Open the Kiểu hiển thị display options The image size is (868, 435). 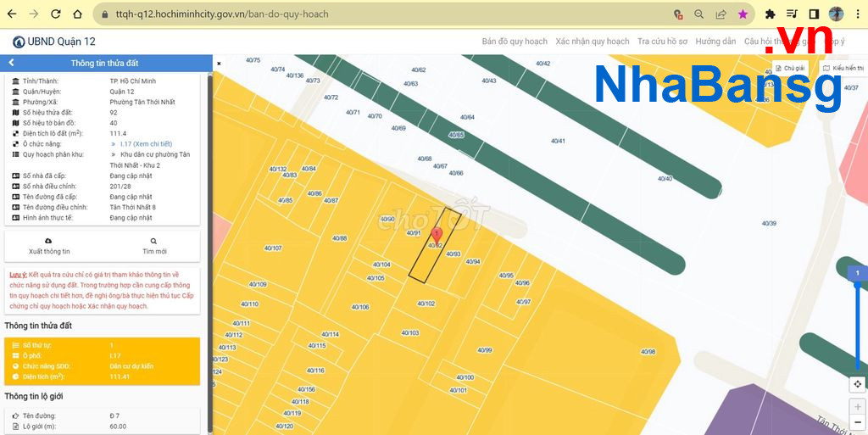[843, 68]
